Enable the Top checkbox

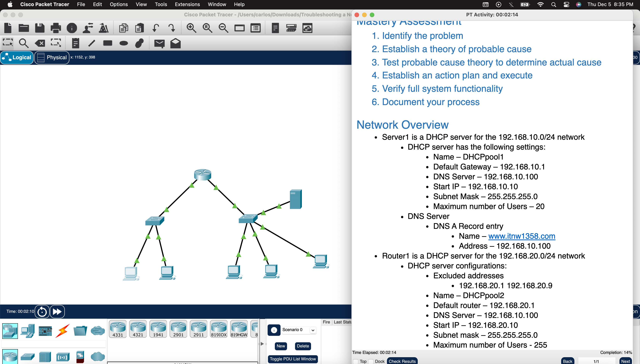click(x=356, y=361)
